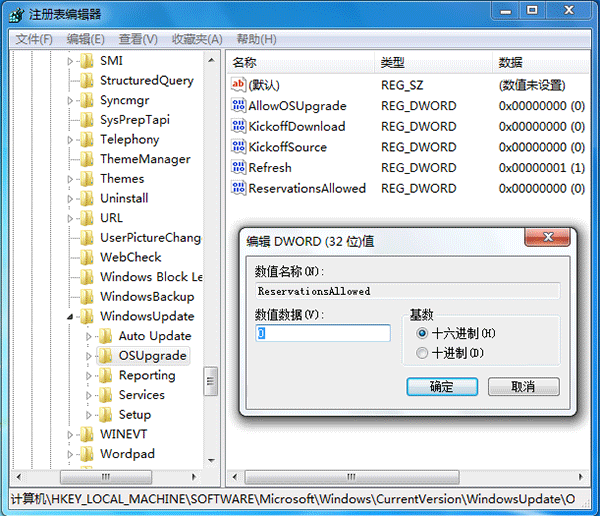Viewport: 600px width, 516px height.
Task: Click the KickoffDownload DWORD value icon
Action: coord(238,126)
